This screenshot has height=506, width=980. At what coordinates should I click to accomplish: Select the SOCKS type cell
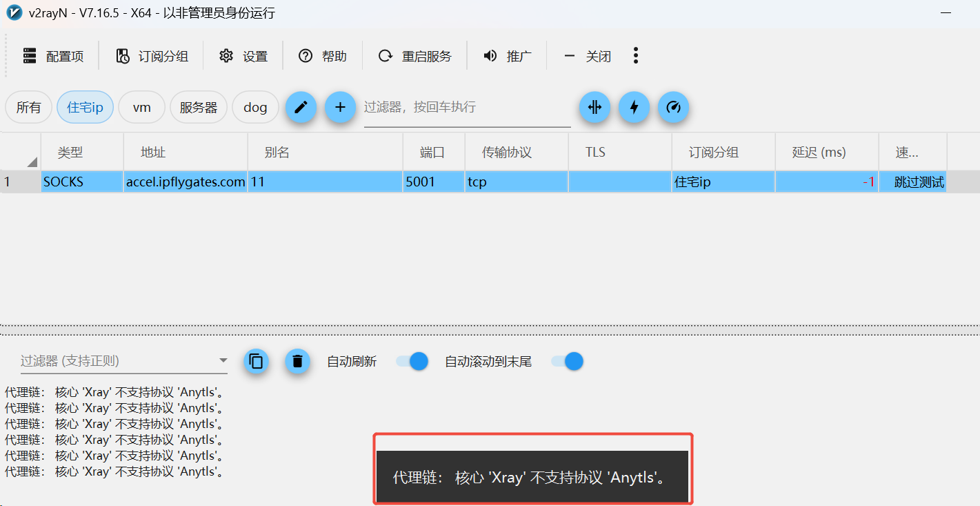pyautogui.click(x=82, y=182)
